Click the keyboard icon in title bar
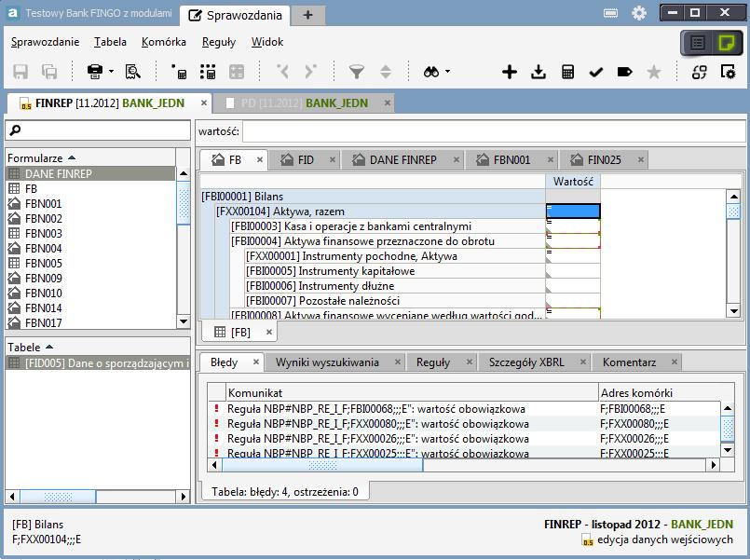Viewport: 750px width, 560px height. [611, 13]
